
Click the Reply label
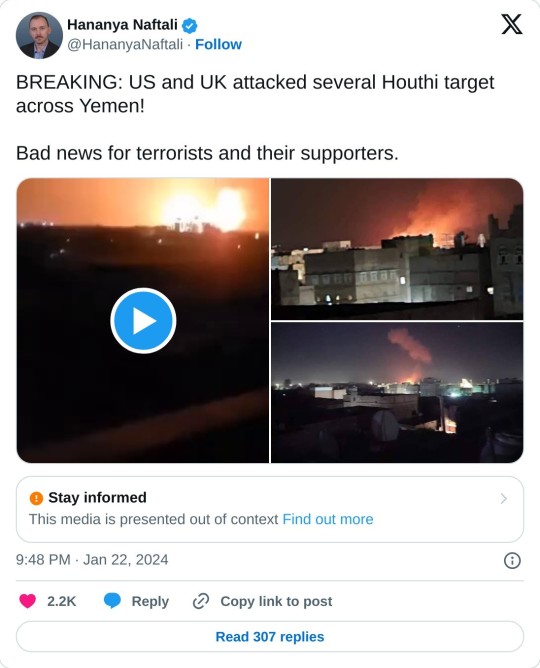point(150,601)
